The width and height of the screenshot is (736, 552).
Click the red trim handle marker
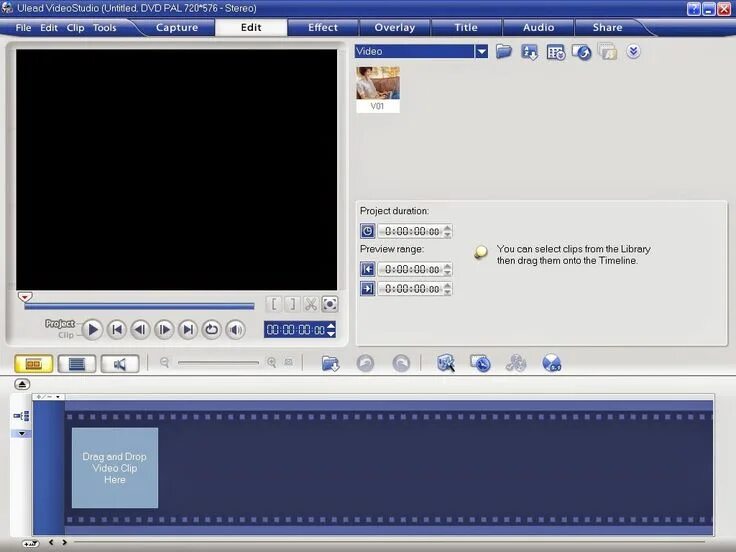click(25, 297)
